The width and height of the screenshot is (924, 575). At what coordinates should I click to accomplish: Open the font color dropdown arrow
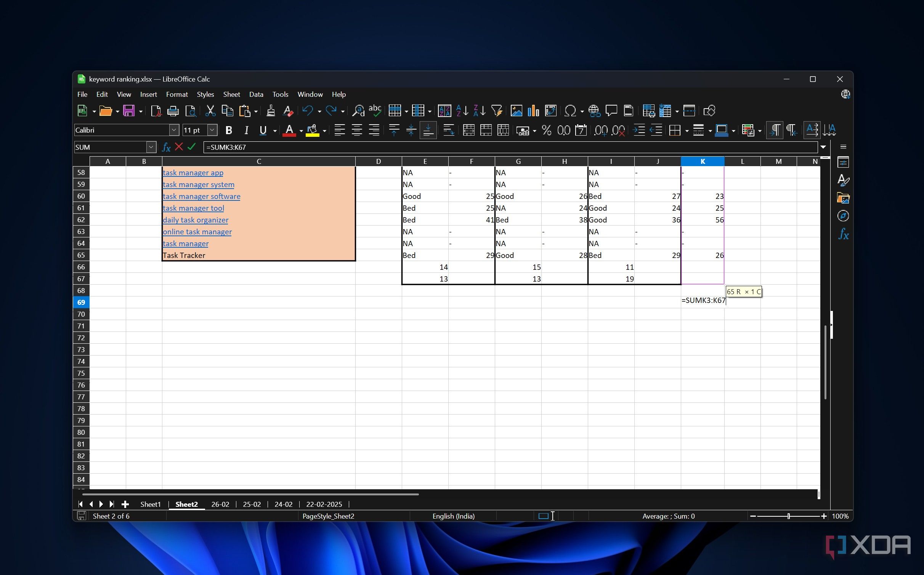[301, 131]
